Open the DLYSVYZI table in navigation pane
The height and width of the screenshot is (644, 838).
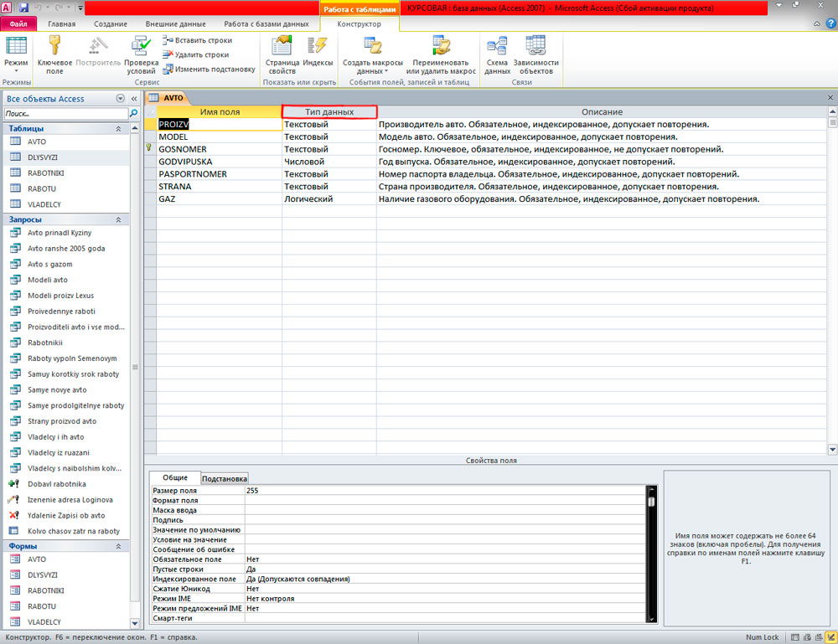coord(43,157)
